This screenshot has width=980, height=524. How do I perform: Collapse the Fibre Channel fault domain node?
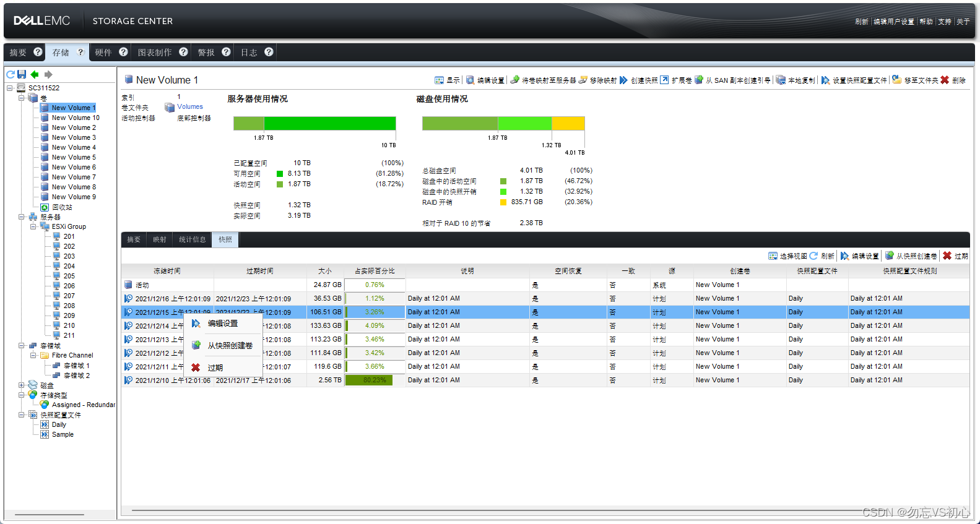click(x=33, y=355)
